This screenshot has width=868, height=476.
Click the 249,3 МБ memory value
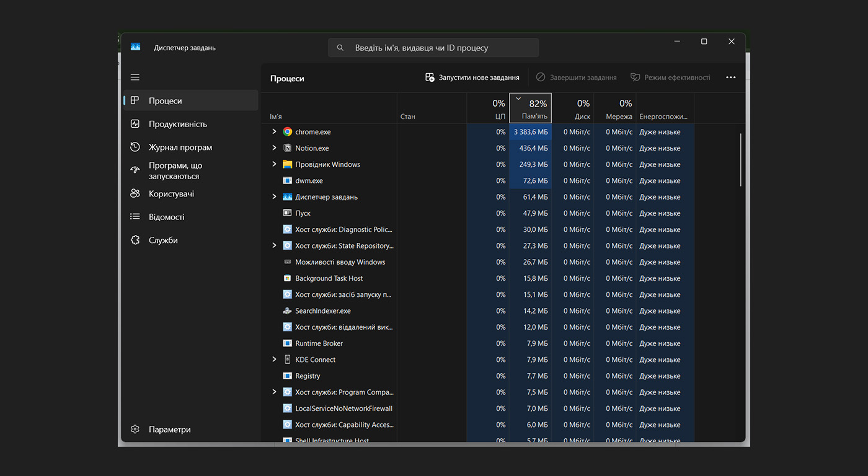click(x=533, y=164)
